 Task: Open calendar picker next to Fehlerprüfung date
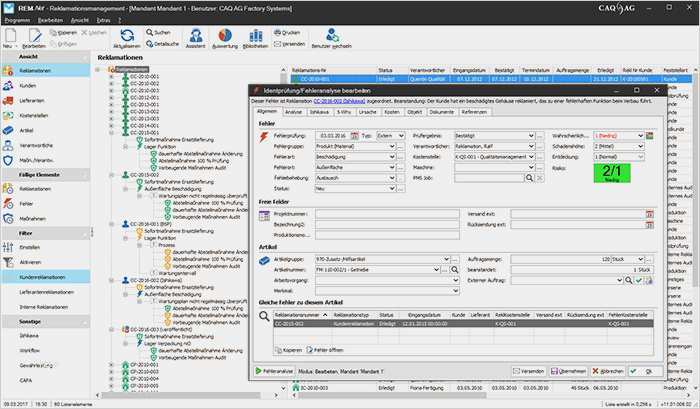[353, 133]
